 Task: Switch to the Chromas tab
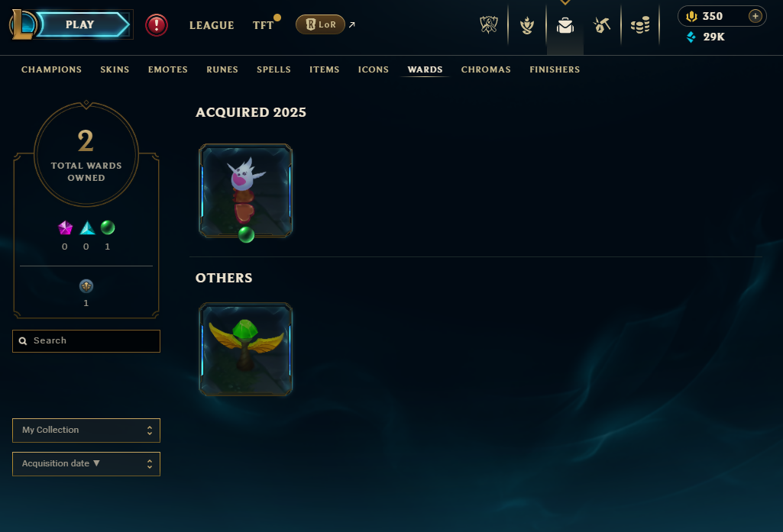coord(486,69)
